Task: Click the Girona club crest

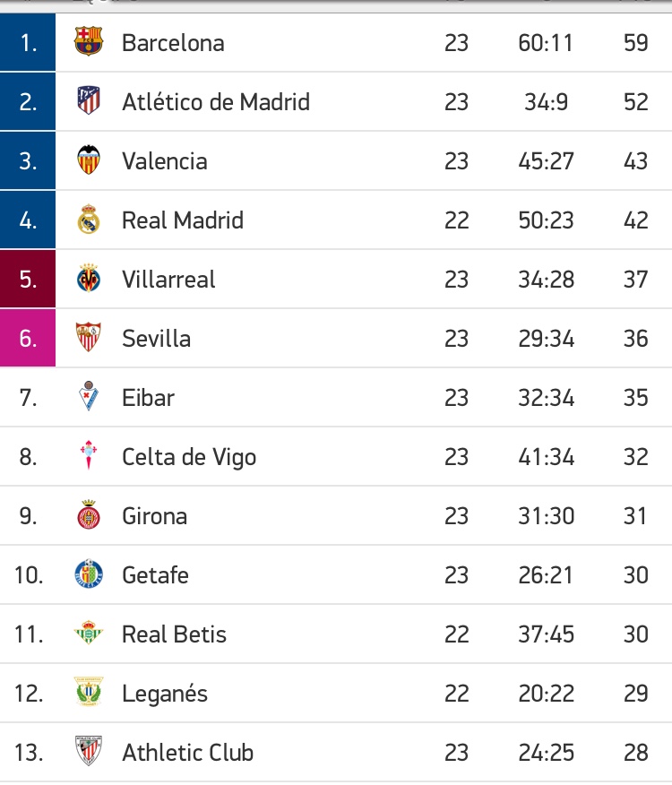Action: point(89,515)
